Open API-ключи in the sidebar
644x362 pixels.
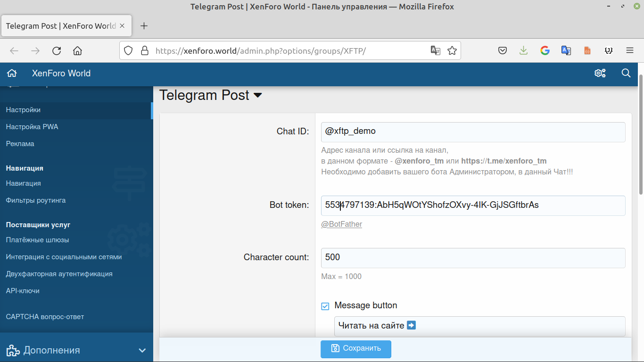pos(23,291)
